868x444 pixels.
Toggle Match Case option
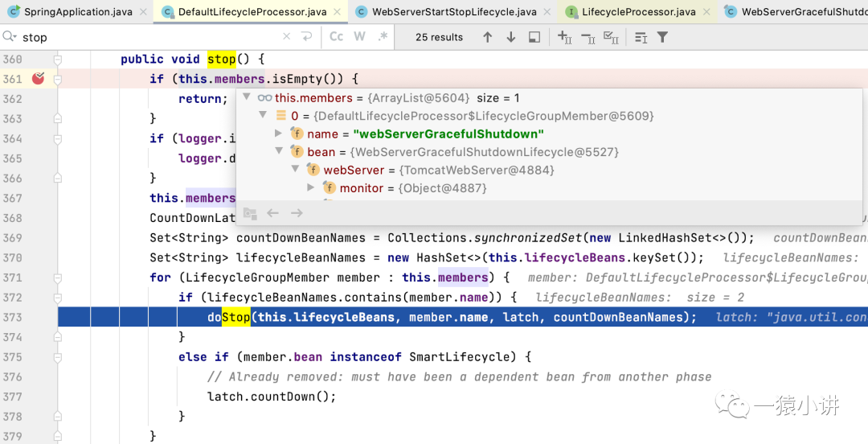[337, 36]
